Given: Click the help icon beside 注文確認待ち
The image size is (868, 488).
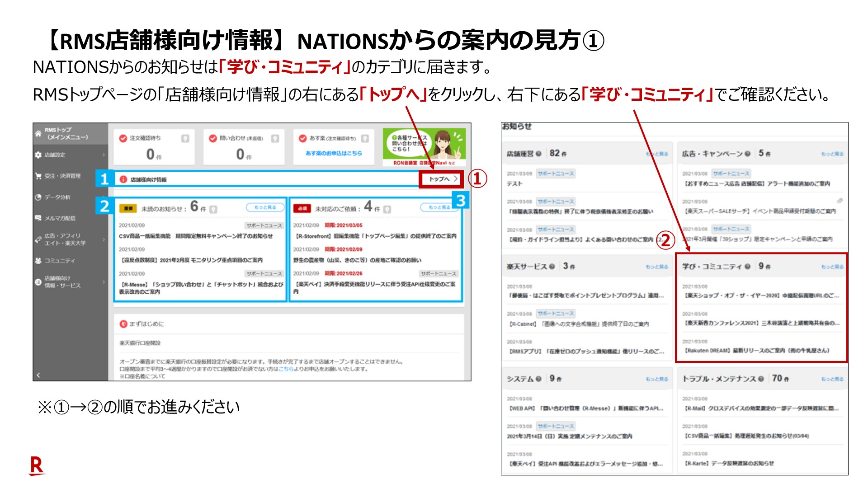Looking at the screenshot, I should click(185, 138).
